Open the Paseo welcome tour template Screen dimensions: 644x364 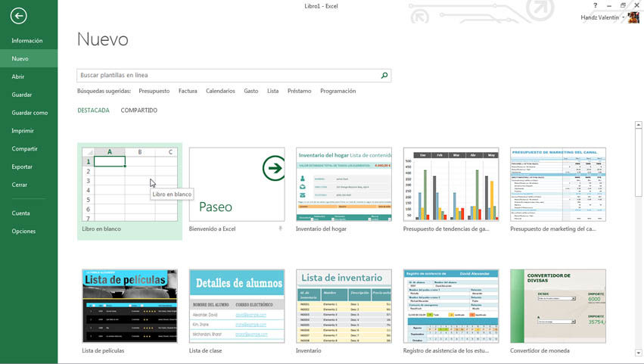237,185
